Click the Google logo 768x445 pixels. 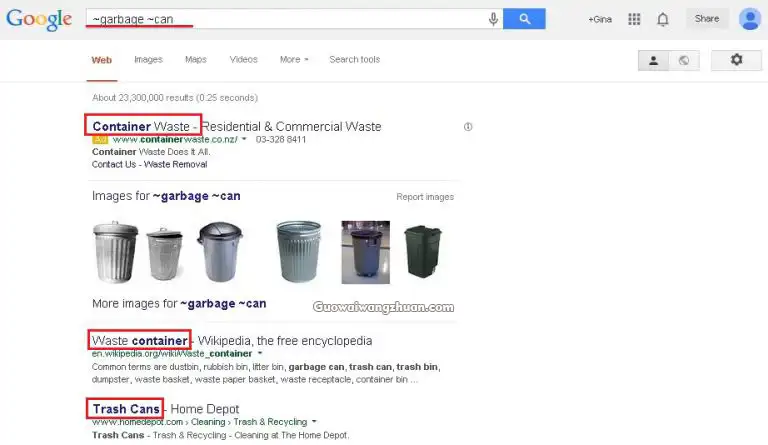coord(39,19)
